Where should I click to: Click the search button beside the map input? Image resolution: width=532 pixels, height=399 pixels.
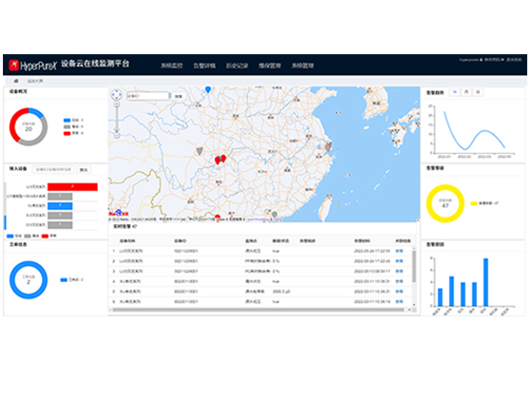tap(179, 96)
